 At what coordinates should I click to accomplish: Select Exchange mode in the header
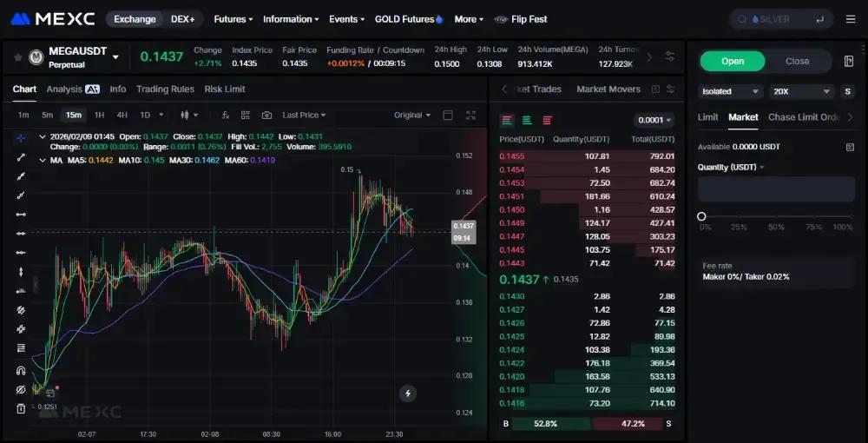click(x=135, y=19)
